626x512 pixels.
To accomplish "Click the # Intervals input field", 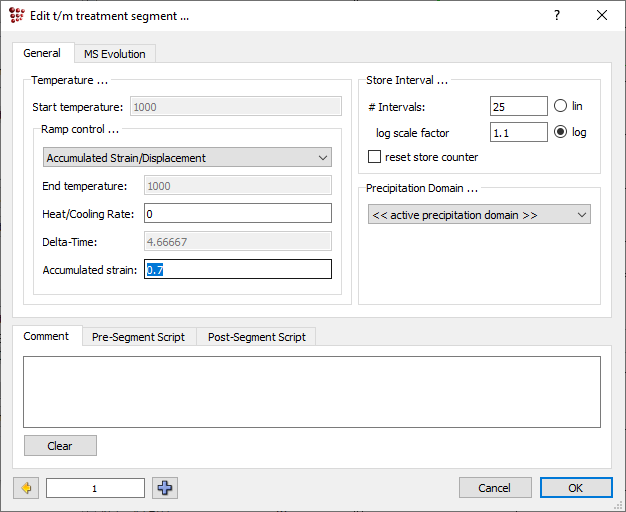I will [518, 106].
